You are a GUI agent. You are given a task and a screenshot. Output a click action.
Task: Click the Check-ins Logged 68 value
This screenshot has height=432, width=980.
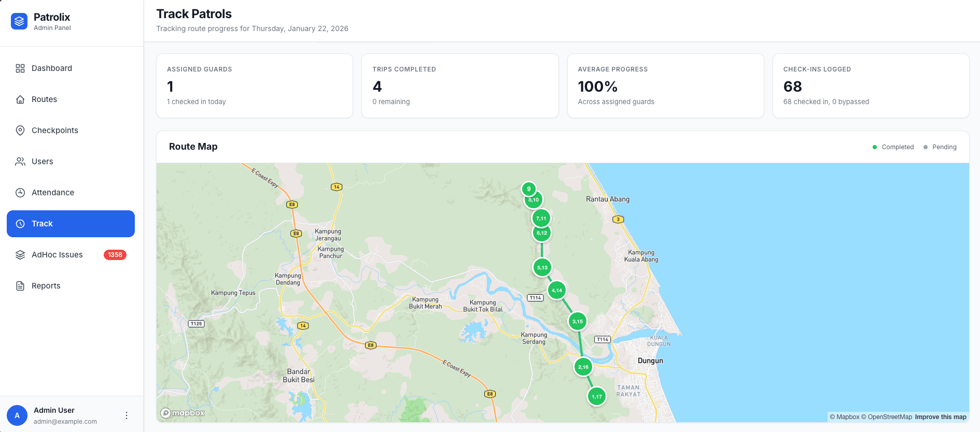coord(793,87)
